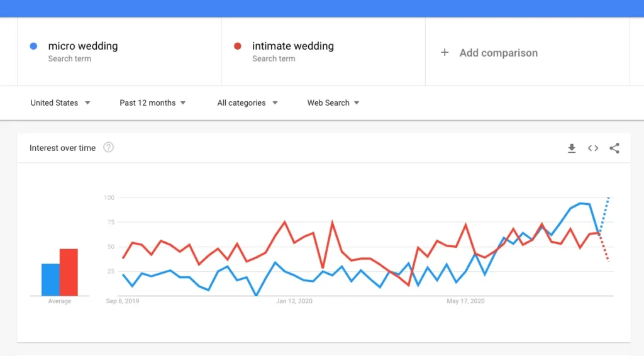This screenshot has height=356, width=644.
Task: Click the red dot beside intimate wedding
Action: [238, 46]
